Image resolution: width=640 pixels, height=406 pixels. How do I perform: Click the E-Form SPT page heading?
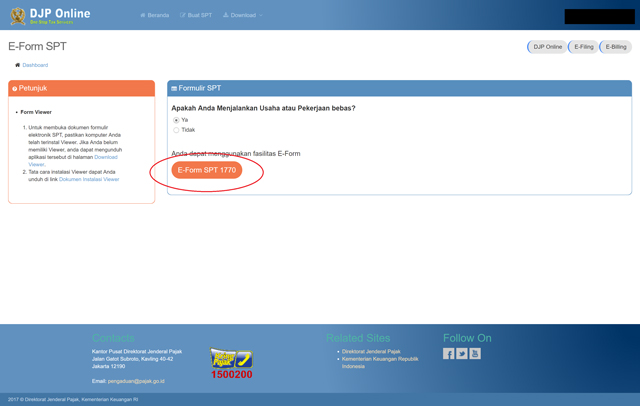coord(37,46)
